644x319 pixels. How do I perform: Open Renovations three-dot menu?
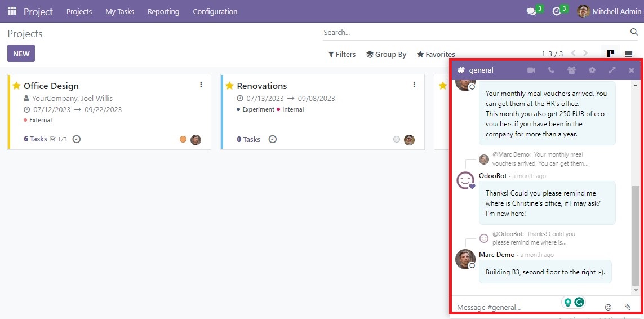pyautogui.click(x=414, y=85)
